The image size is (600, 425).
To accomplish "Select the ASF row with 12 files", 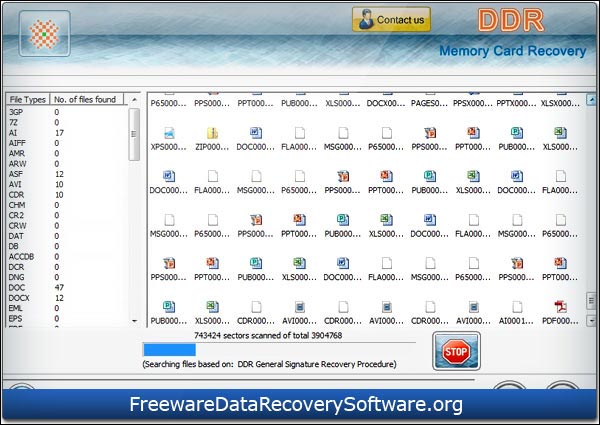I will [x=67, y=174].
